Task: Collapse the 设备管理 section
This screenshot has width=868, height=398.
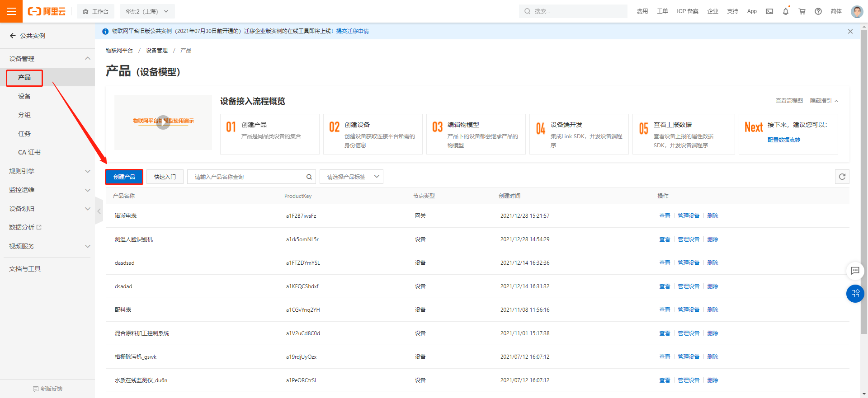Action: coord(88,58)
